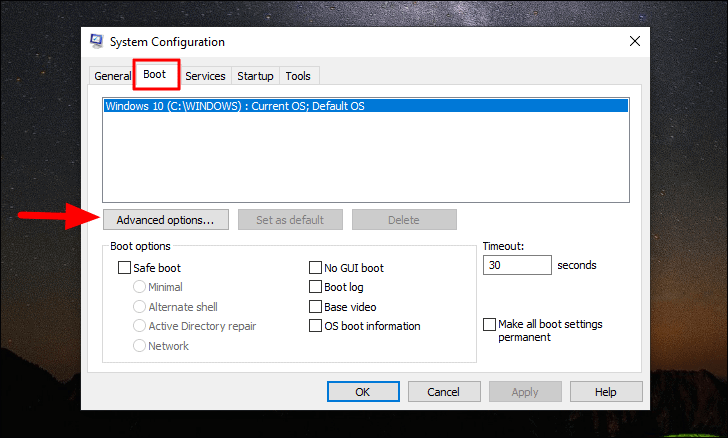The width and height of the screenshot is (728, 438).
Task: Select the Windows 10 boot entry
Action: (x=366, y=106)
